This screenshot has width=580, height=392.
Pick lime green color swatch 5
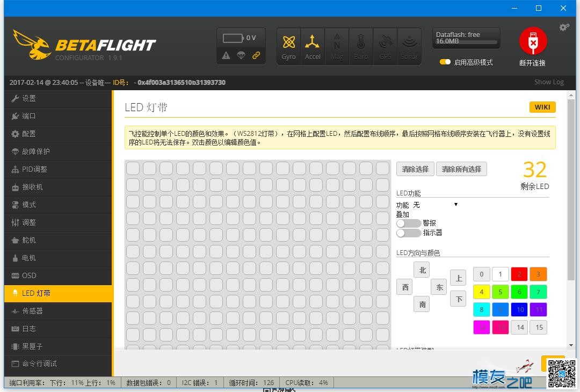pos(501,292)
